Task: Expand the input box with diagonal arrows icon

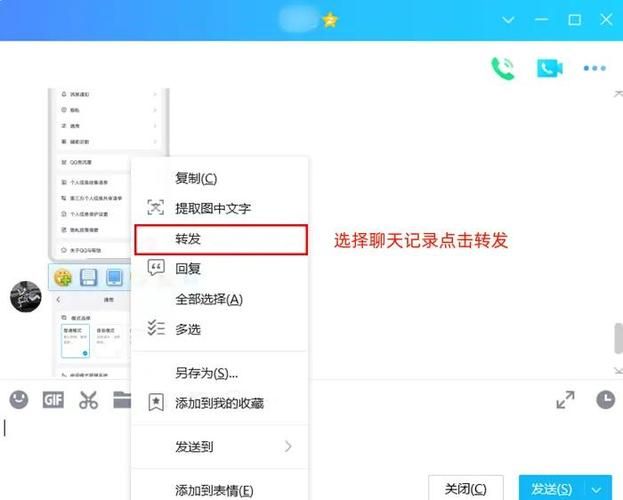Action: click(565, 400)
